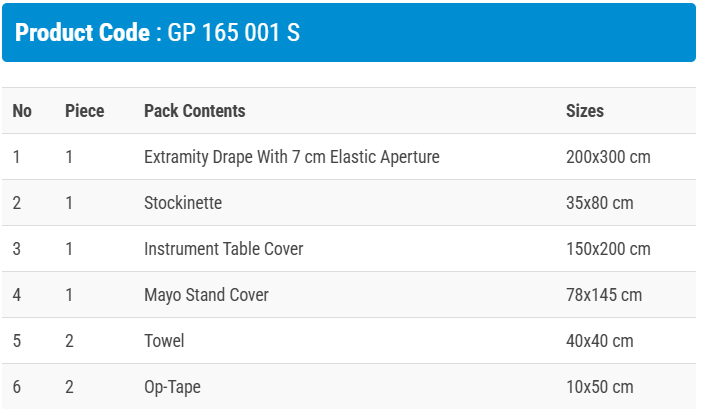Click the Op-Tape pack content entry
The image size is (702, 410).
[172, 387]
